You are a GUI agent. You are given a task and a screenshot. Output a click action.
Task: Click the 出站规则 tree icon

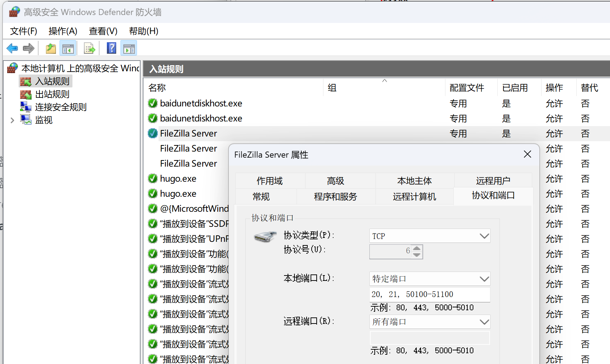click(25, 94)
